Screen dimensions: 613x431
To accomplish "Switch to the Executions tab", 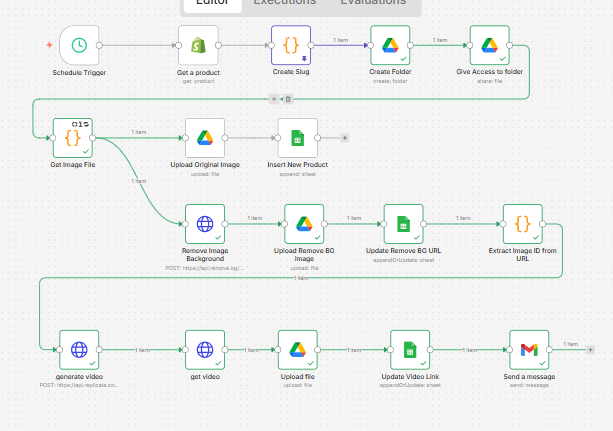I will (284, 3).
